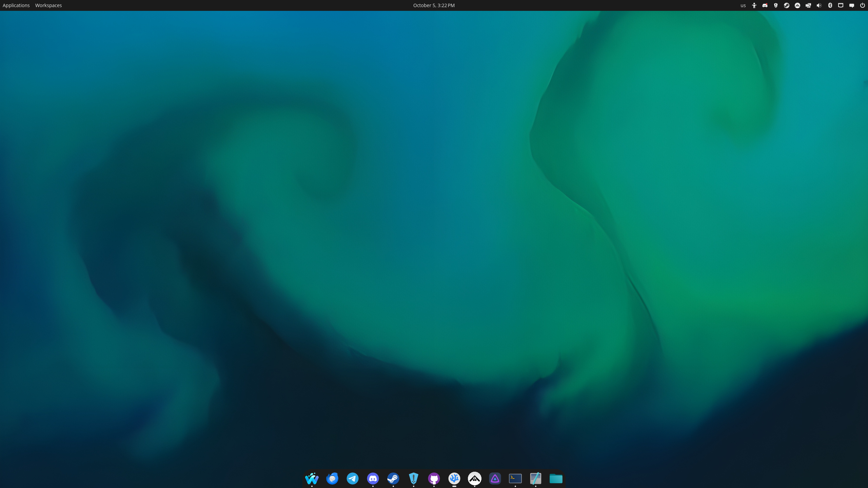Open the 'us' keyboard layout selector
Screen dimensions: 868x488
(743, 5)
